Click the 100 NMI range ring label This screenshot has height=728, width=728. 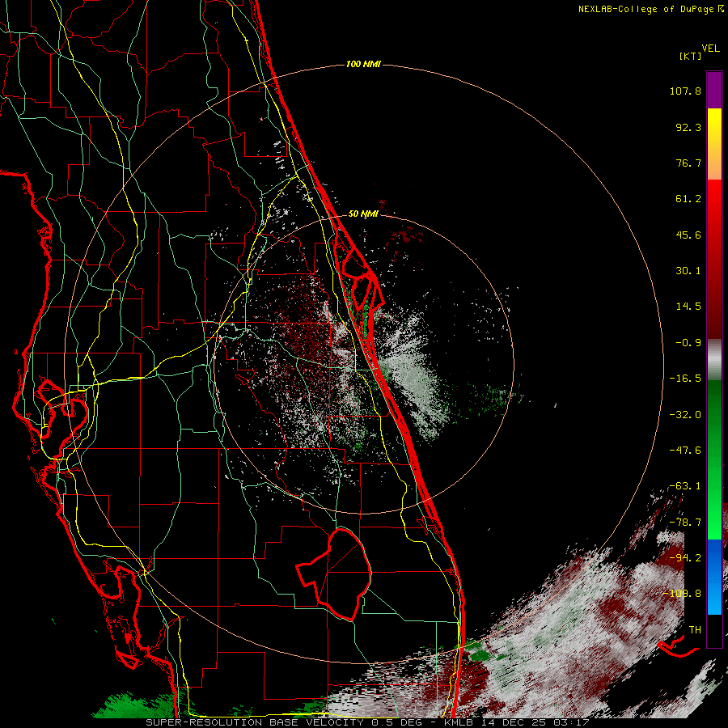[x=363, y=64]
